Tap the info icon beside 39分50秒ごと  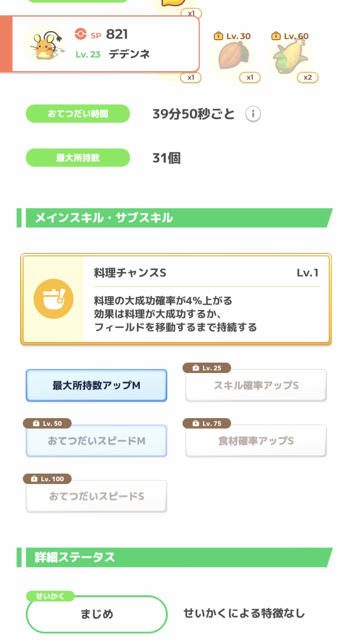(x=253, y=114)
